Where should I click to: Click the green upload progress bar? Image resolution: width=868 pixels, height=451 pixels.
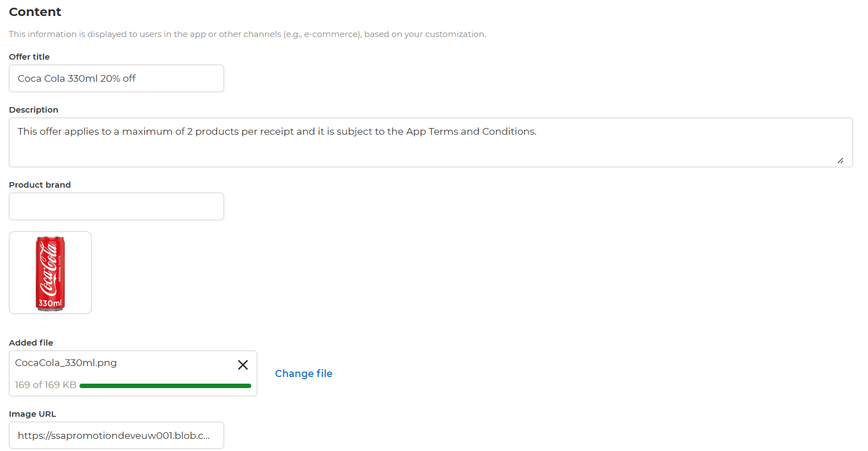(165, 386)
